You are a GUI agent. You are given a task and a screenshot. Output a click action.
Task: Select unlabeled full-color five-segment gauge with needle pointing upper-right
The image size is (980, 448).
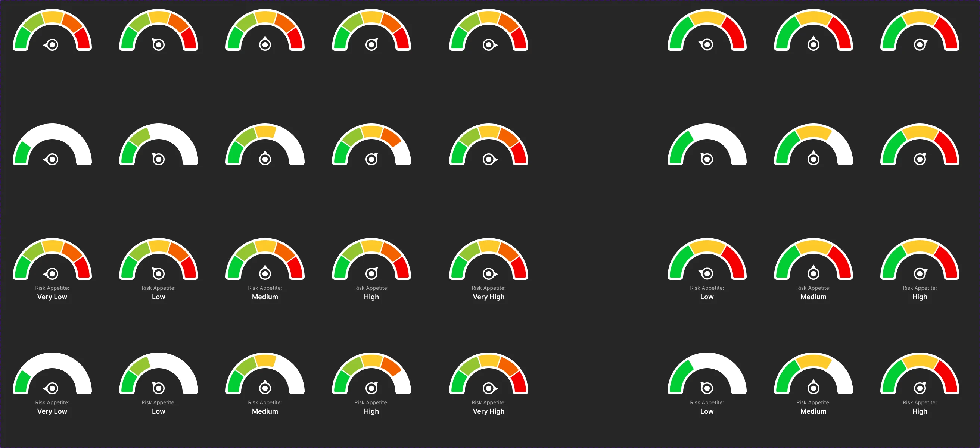[371, 30]
